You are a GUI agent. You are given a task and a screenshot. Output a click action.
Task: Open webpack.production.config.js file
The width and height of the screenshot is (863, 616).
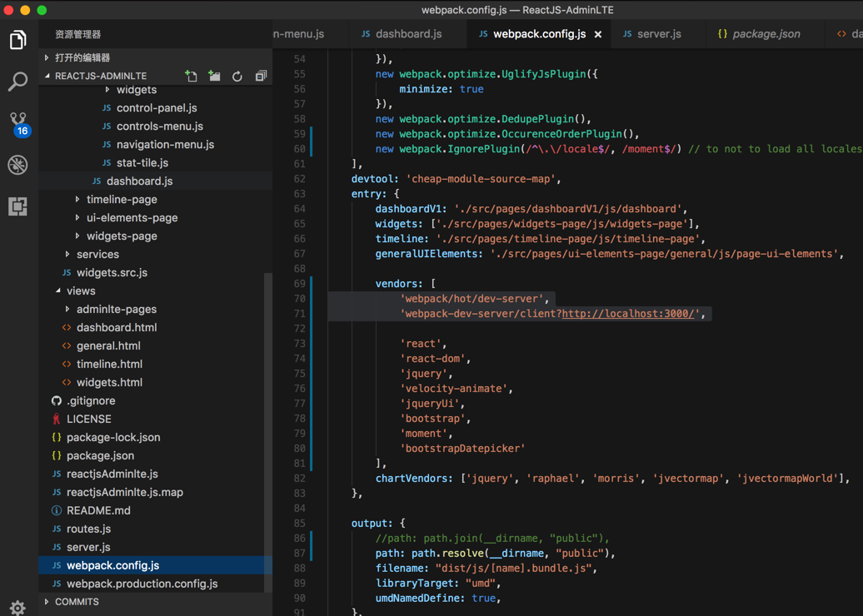142,584
